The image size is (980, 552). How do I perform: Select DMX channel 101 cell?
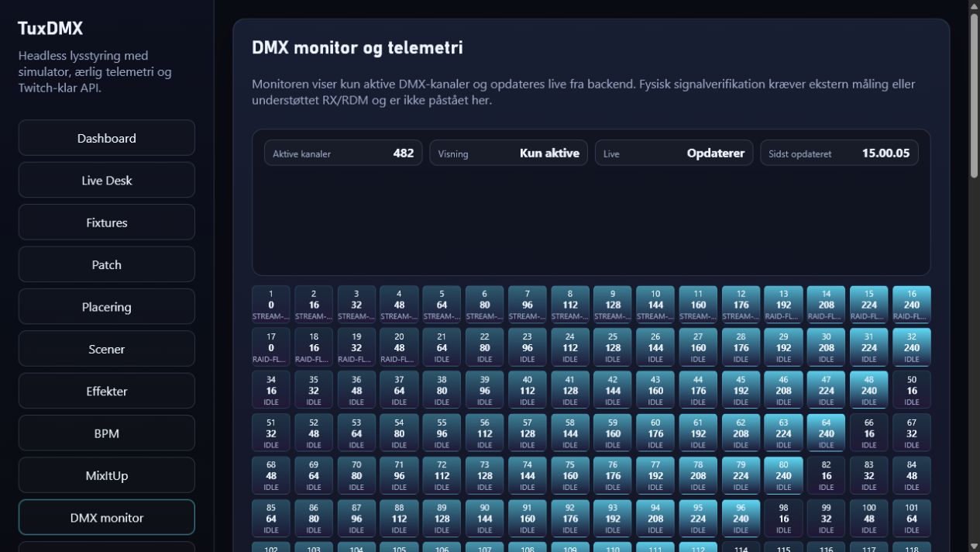912,518
